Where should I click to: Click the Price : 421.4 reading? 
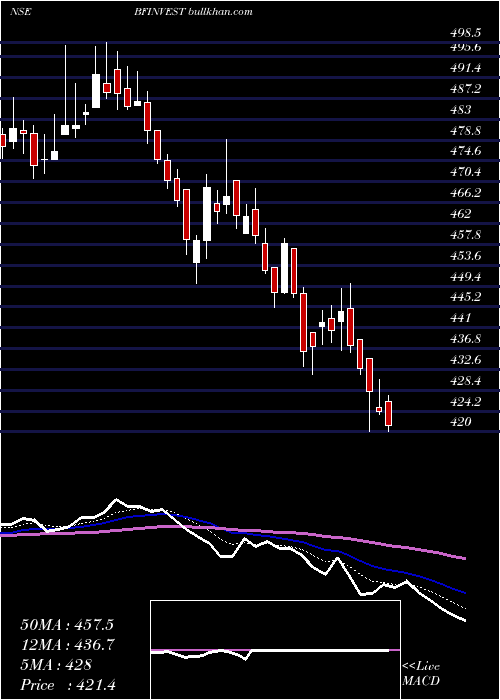click(67, 685)
